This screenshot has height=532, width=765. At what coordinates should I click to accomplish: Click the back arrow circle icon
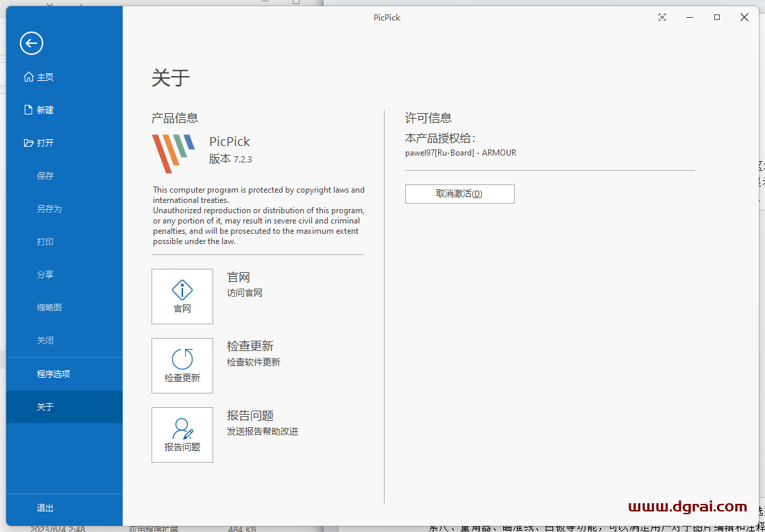click(32, 43)
